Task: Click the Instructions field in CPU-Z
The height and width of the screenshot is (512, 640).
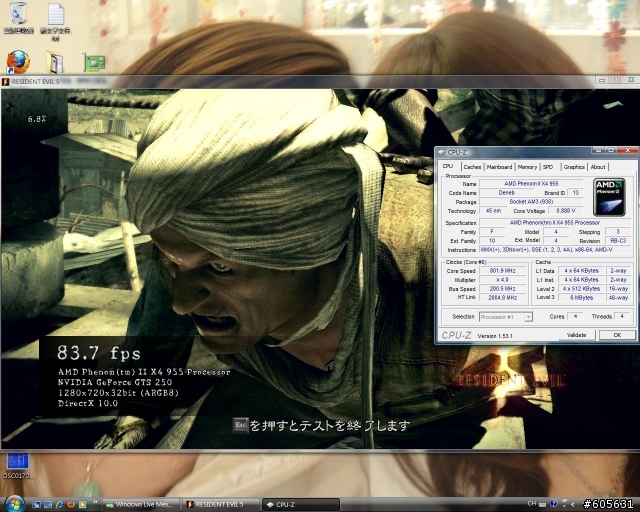Action: 555,250
